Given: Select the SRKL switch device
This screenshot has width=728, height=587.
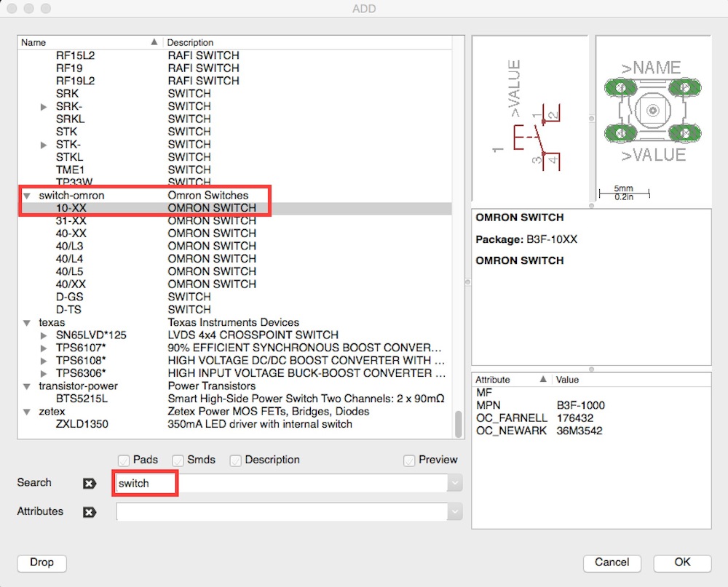Looking at the screenshot, I should click(x=234, y=119).
